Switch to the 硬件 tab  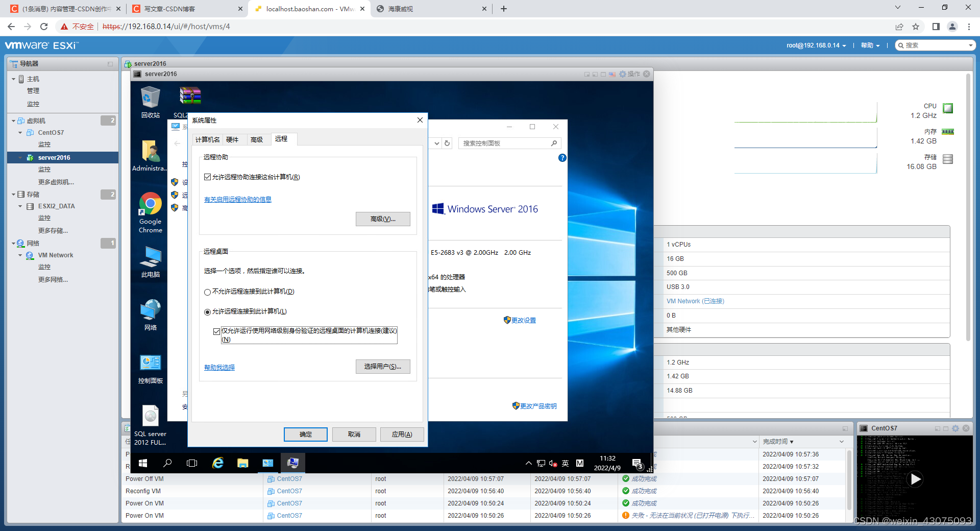[x=232, y=139]
